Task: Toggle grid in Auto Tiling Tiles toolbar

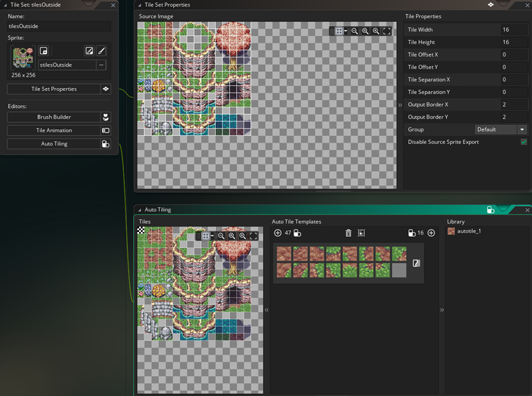Action: (x=206, y=236)
